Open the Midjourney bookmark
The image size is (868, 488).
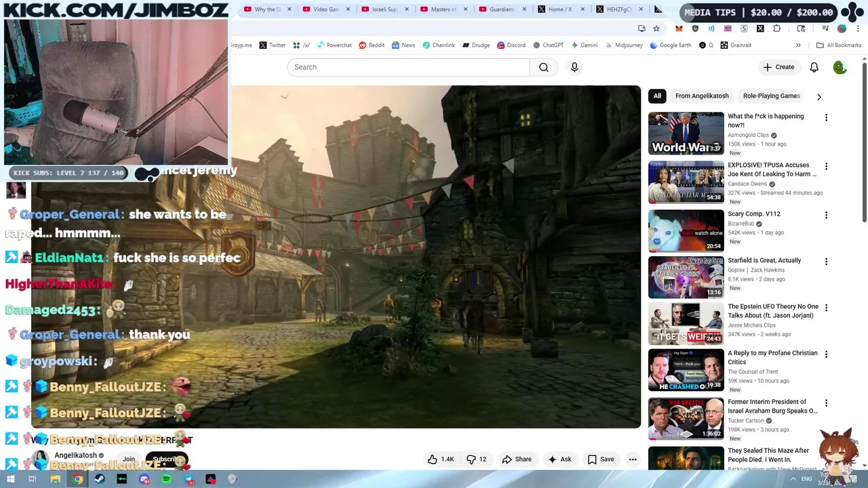coord(623,45)
